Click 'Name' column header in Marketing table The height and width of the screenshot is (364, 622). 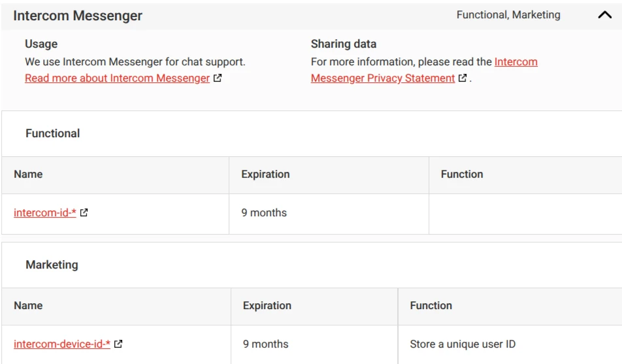28,306
